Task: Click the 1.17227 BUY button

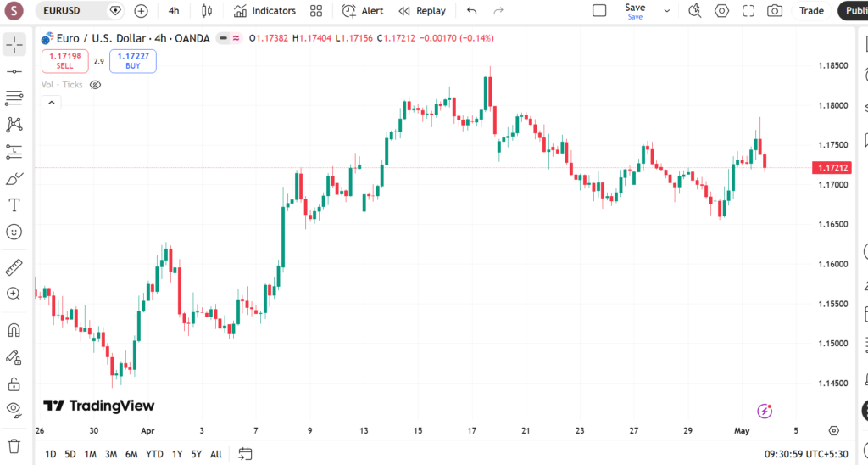Action: (133, 61)
